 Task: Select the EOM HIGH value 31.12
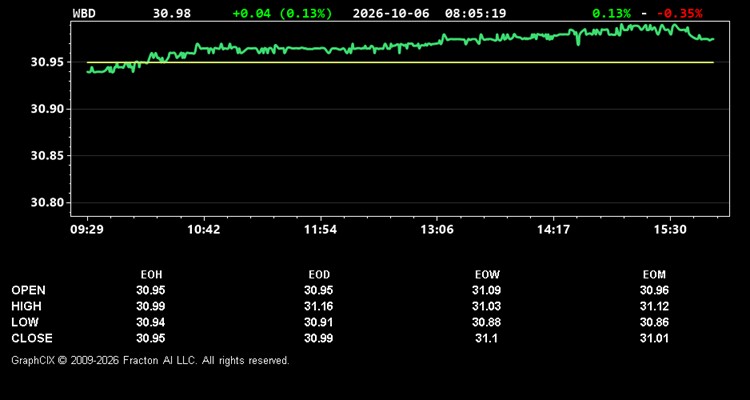654,306
